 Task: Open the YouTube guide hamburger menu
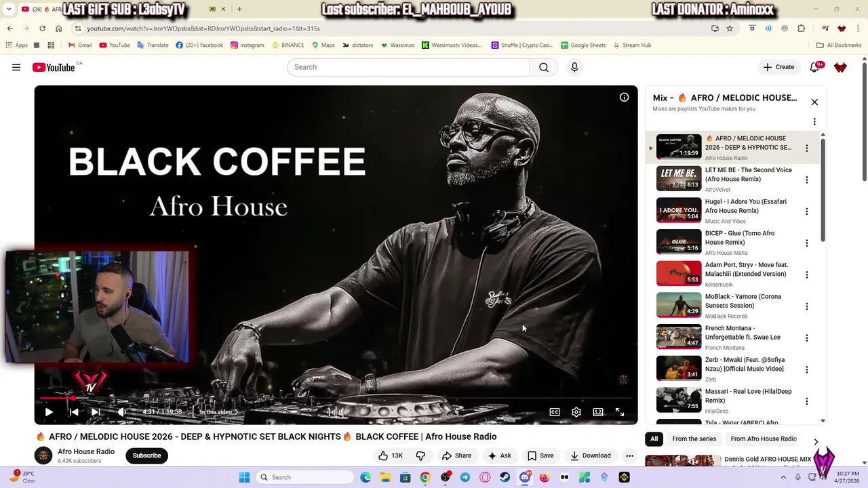tap(16, 67)
